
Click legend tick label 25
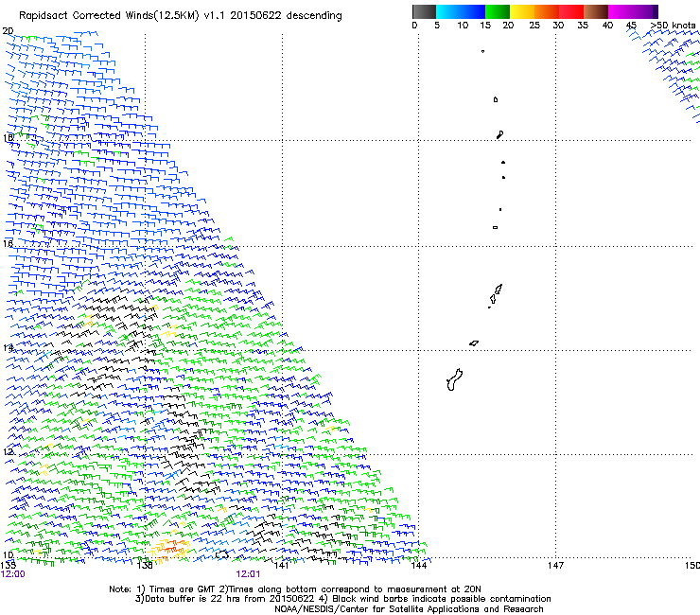coord(534,26)
